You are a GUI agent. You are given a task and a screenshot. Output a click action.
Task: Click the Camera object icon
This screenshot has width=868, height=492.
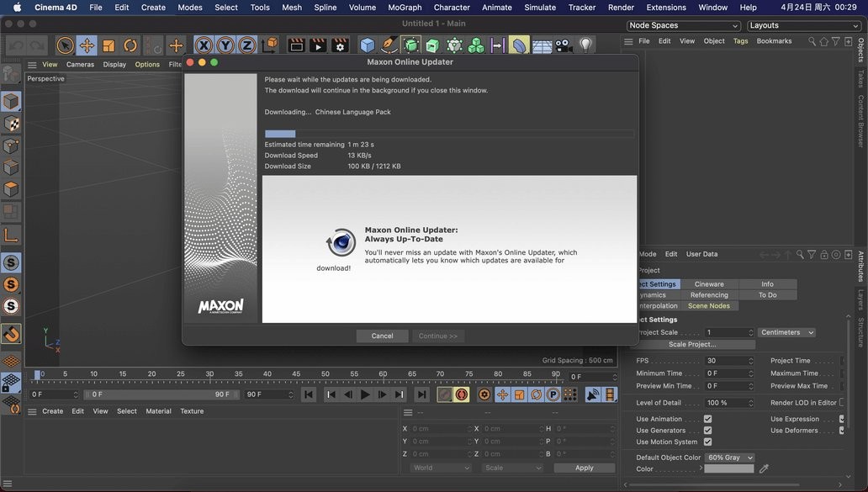[564, 45]
